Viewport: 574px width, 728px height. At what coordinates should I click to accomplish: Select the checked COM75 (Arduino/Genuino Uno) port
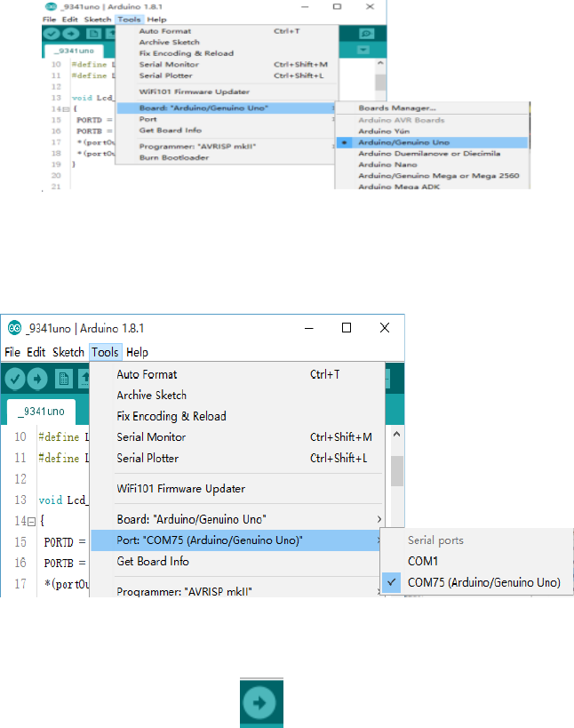[x=476, y=582]
